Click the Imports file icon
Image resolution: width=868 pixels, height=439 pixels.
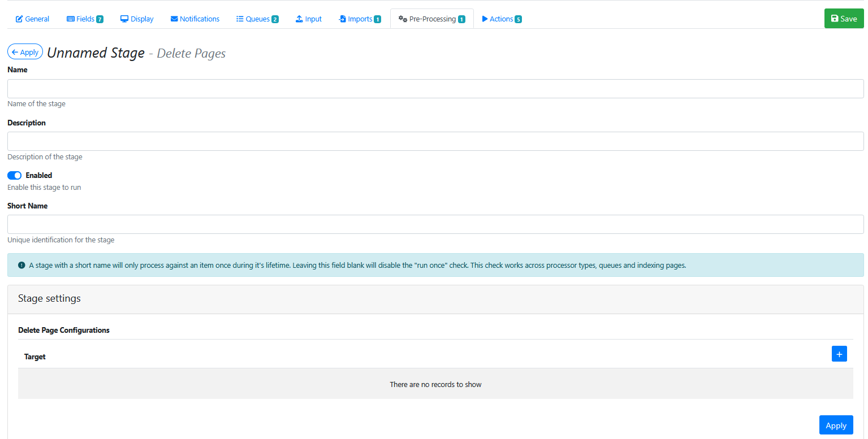[342, 19]
